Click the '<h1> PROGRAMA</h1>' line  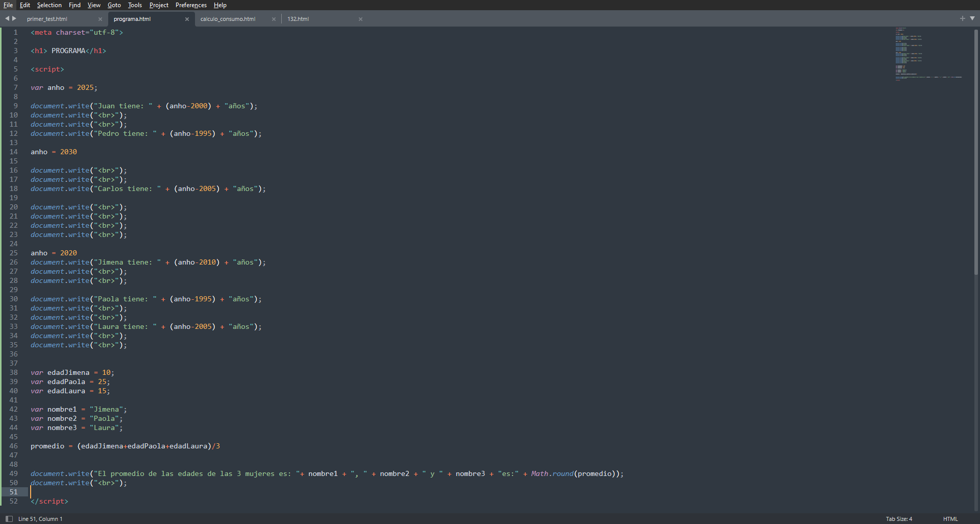[x=68, y=51]
